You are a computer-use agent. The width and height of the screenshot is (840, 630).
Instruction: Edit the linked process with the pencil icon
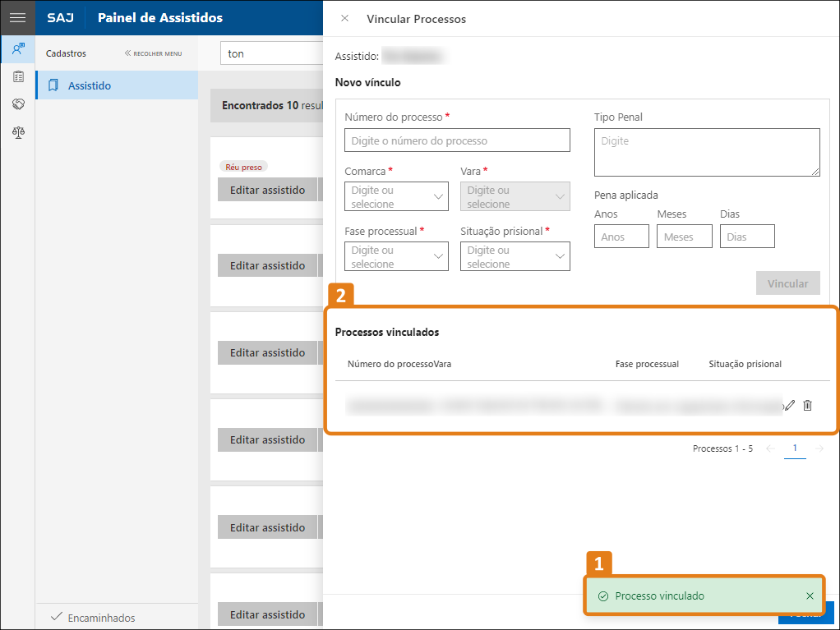[x=789, y=405]
